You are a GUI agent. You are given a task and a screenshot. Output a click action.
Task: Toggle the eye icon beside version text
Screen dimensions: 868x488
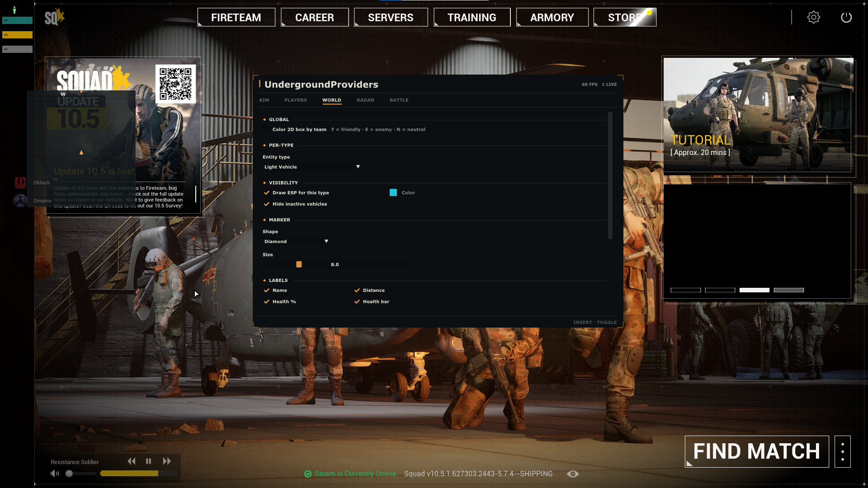point(573,474)
